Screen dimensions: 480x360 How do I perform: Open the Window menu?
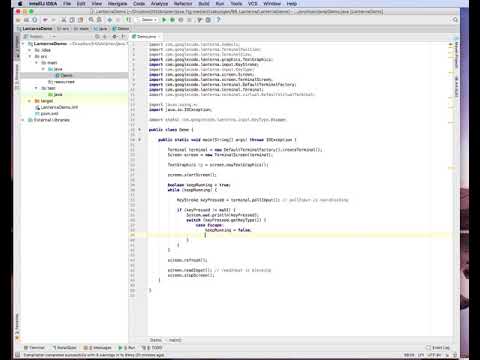coord(272,4)
